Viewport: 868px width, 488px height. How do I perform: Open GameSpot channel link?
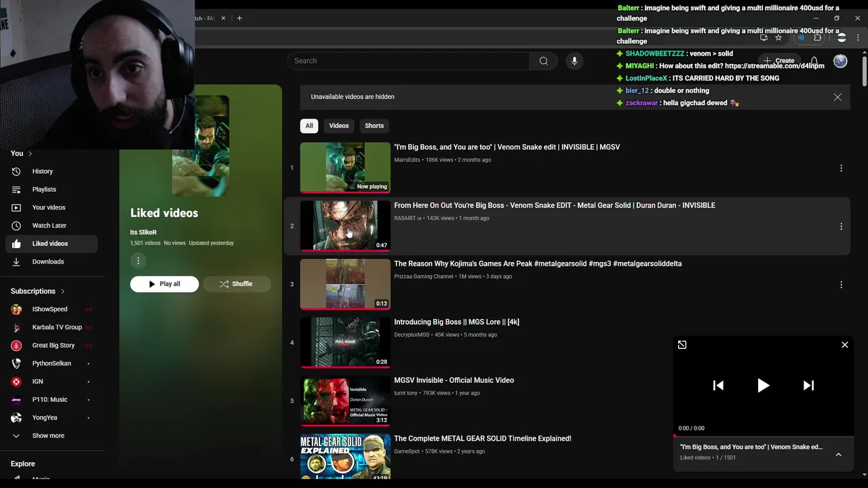[x=407, y=451]
